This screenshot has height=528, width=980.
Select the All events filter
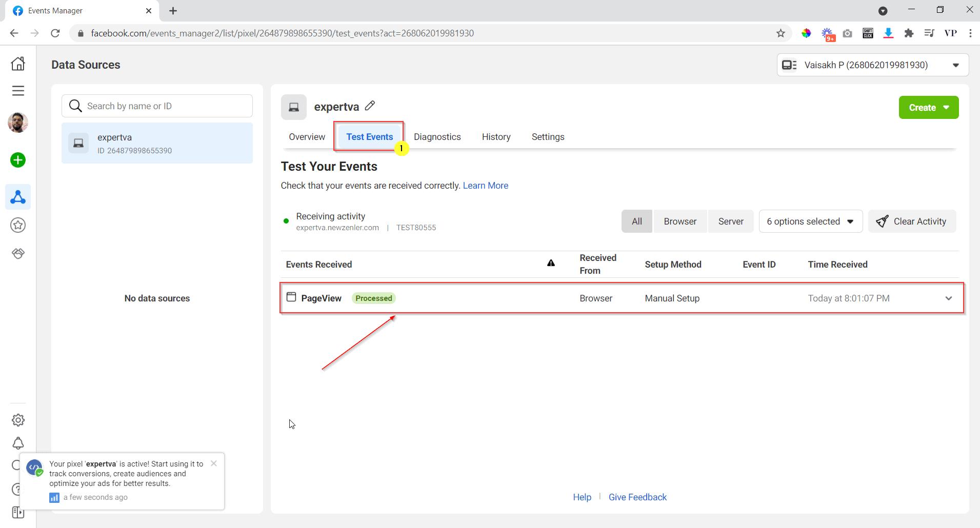coord(636,221)
